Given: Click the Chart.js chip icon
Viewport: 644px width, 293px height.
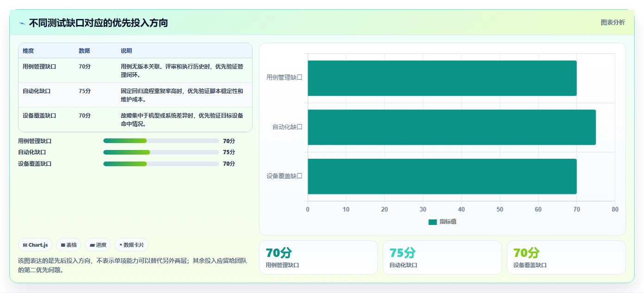Looking at the screenshot, I should coord(25,245).
